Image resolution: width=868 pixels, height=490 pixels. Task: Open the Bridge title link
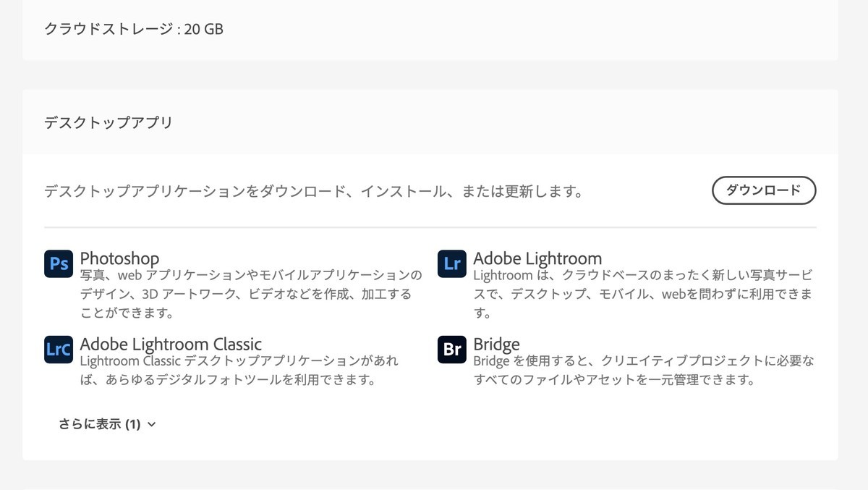(x=496, y=344)
